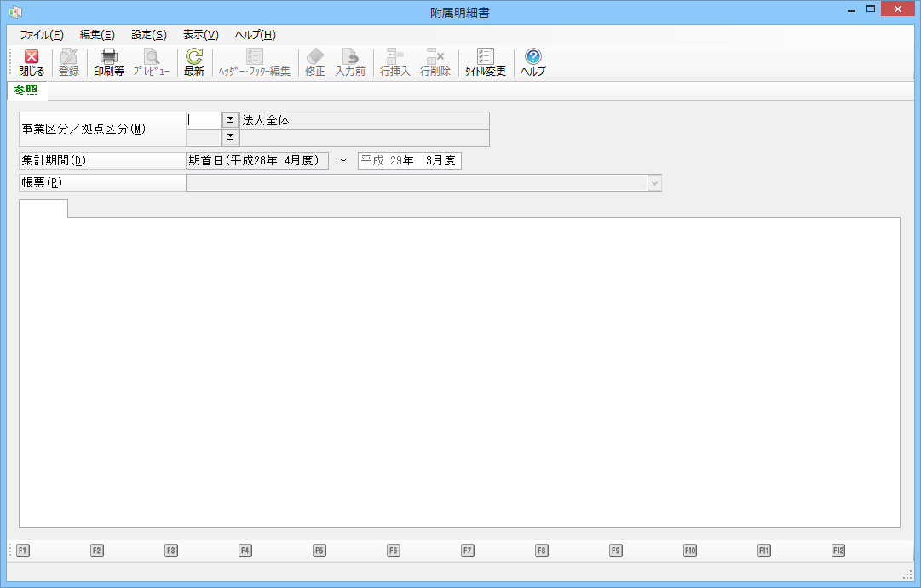Click the 閉じる (close) toolbar icon

pyautogui.click(x=32, y=57)
